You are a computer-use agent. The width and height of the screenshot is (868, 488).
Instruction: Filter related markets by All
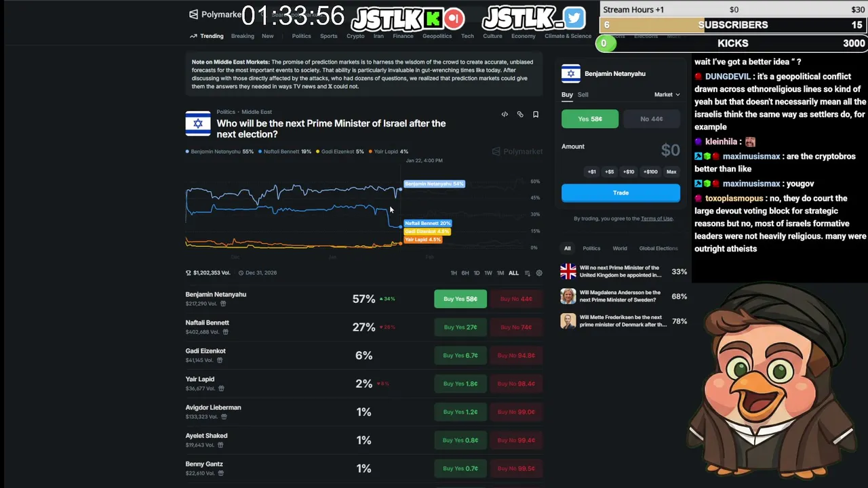pos(568,248)
